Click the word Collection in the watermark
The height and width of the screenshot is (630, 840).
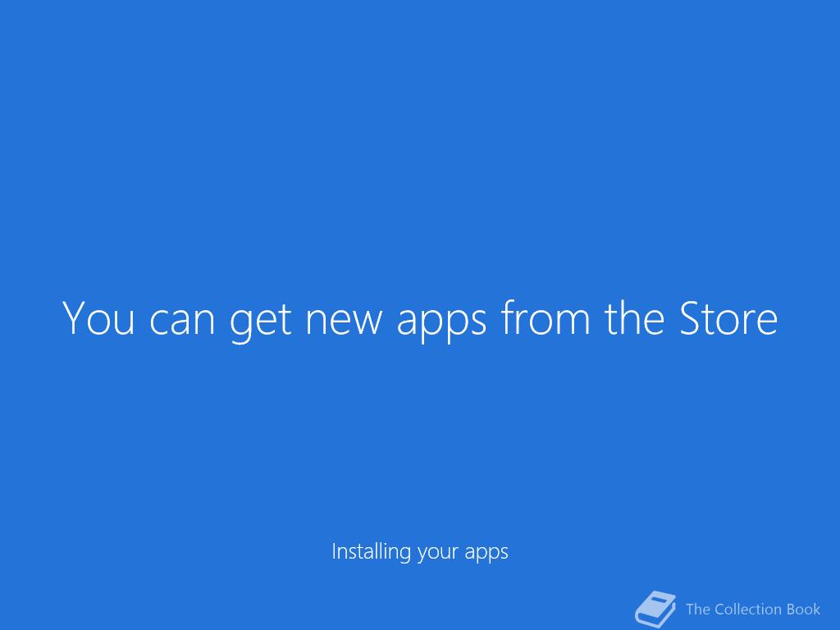[748, 609]
